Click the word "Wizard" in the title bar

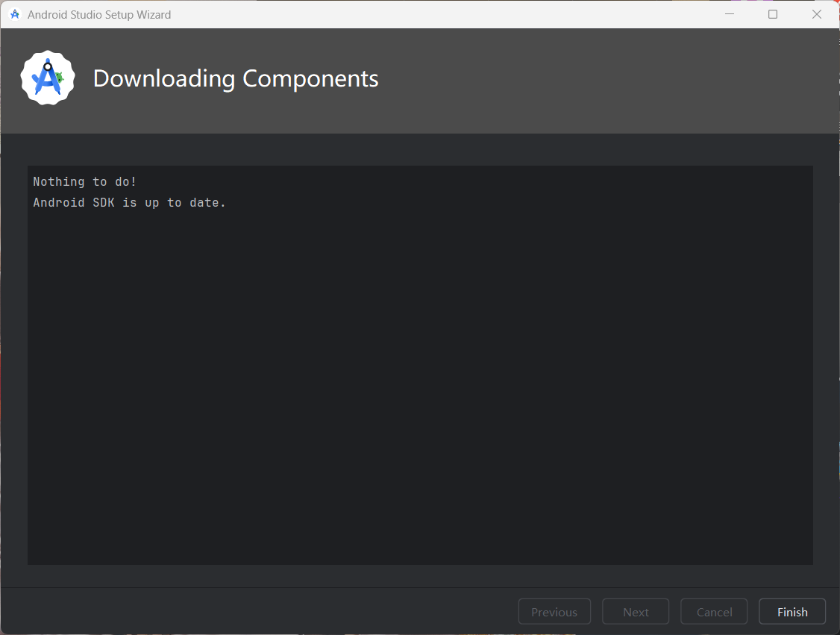pos(153,14)
